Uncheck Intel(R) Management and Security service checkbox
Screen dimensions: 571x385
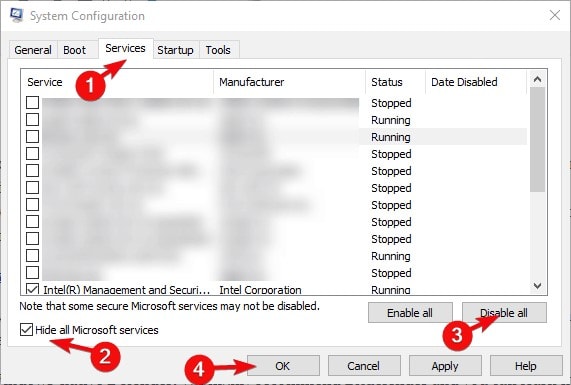point(32,289)
